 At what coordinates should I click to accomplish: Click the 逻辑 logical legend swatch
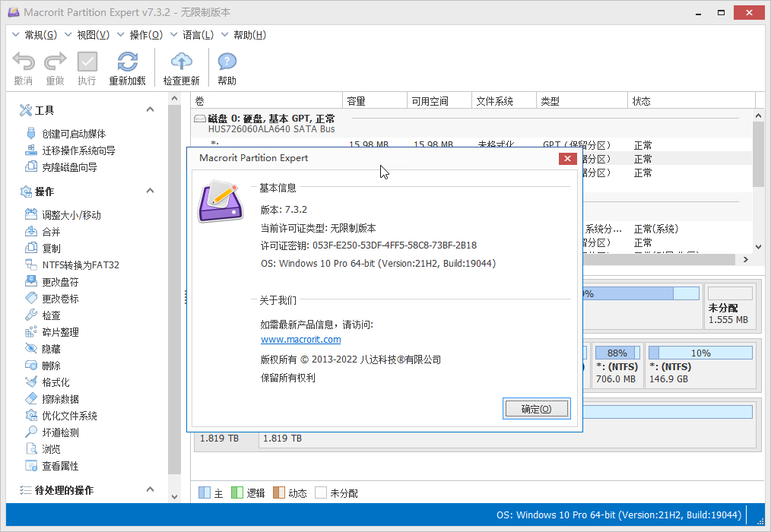click(x=237, y=492)
